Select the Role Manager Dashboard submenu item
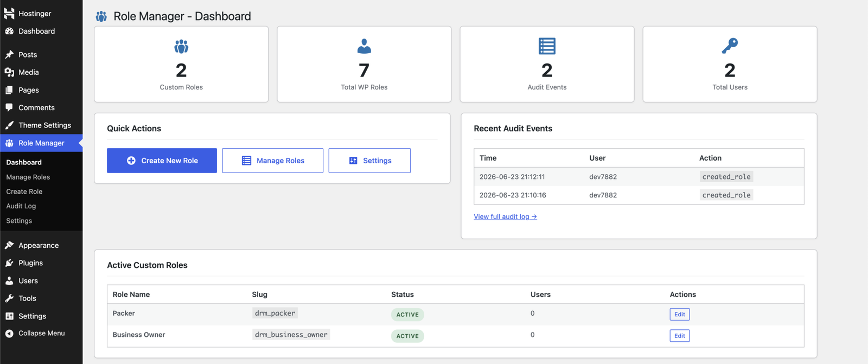The image size is (868, 364). [x=24, y=162]
